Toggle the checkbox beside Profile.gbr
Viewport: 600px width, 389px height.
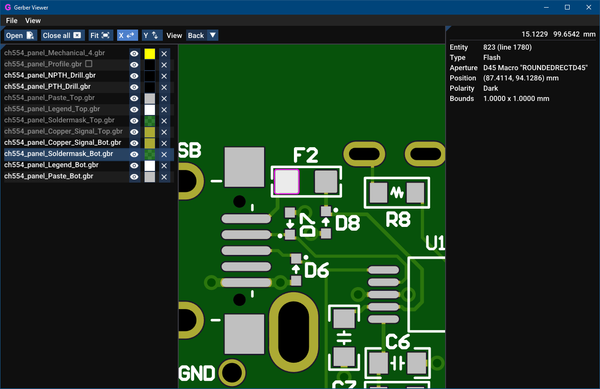pos(89,63)
